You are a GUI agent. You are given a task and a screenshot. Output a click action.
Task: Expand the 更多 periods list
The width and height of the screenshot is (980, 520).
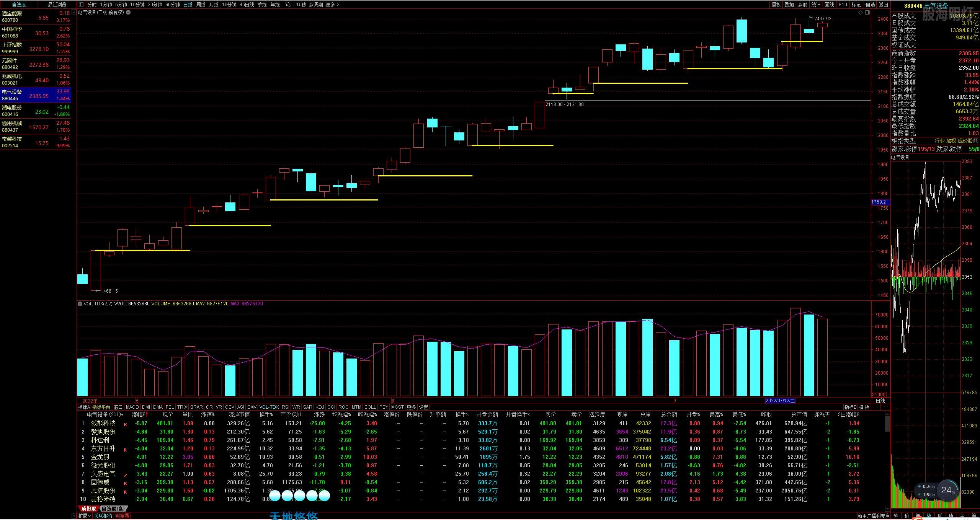coord(332,5)
